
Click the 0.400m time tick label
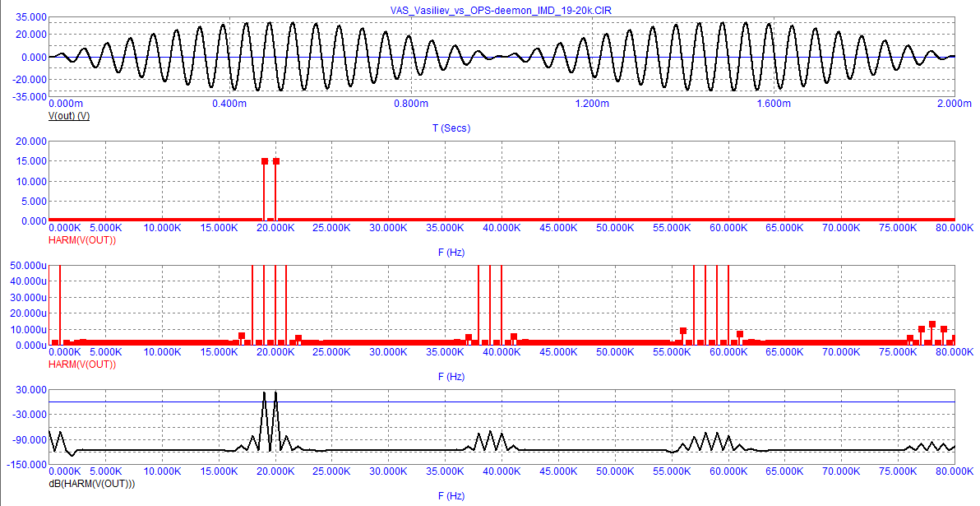click(229, 103)
